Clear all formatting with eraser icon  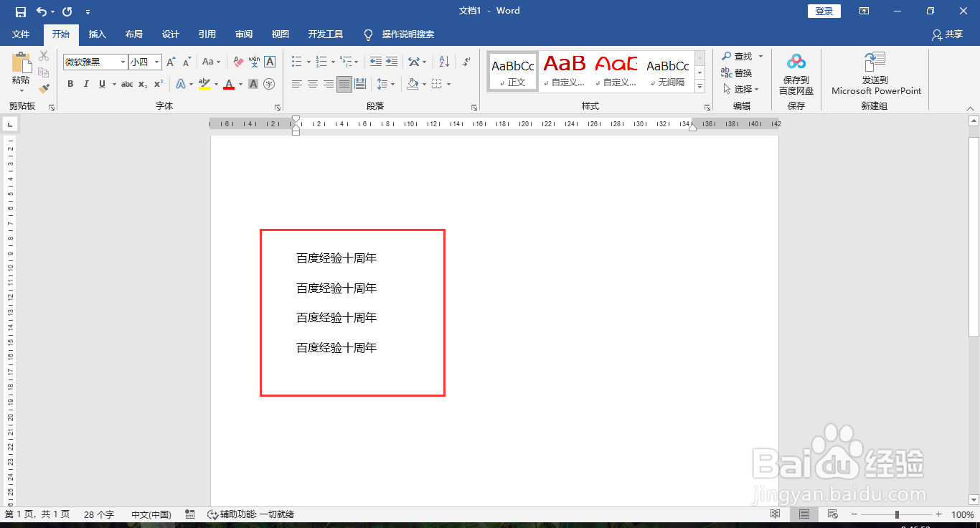239,62
